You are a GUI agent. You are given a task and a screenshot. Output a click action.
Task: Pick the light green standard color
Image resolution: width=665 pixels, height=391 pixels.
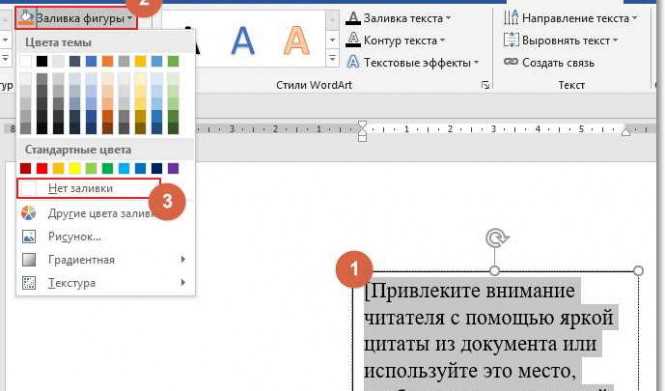[x=91, y=168]
